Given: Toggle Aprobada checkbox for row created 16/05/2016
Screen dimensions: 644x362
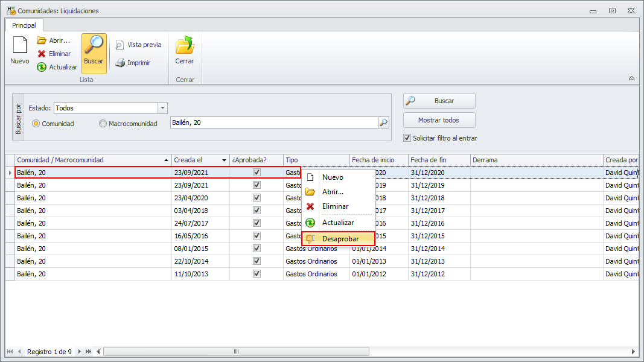Looking at the screenshot, I should [x=257, y=236].
